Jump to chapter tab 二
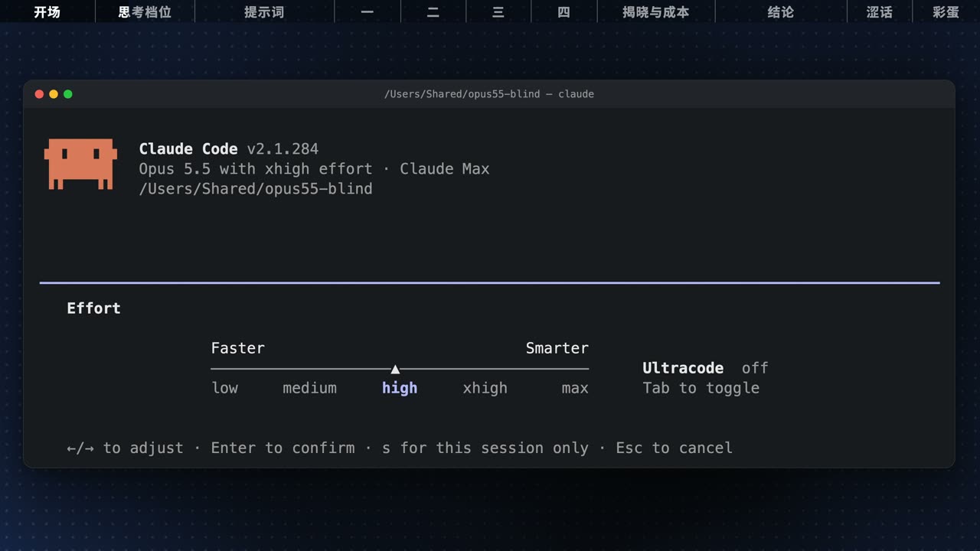 click(x=433, y=12)
